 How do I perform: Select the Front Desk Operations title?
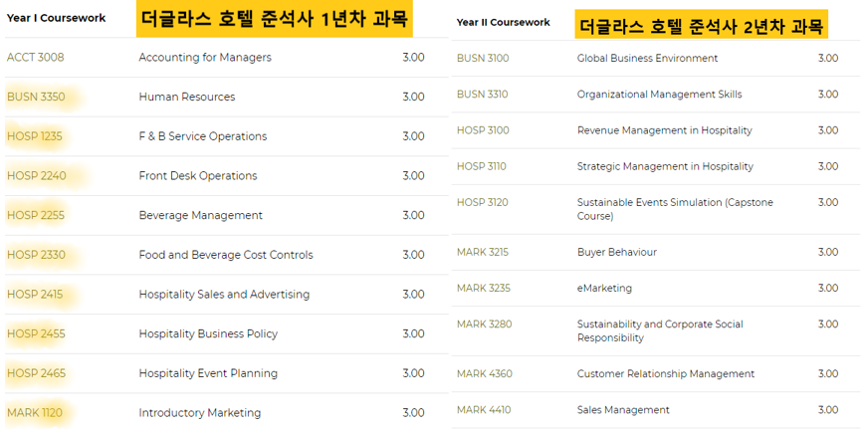pyautogui.click(x=198, y=176)
